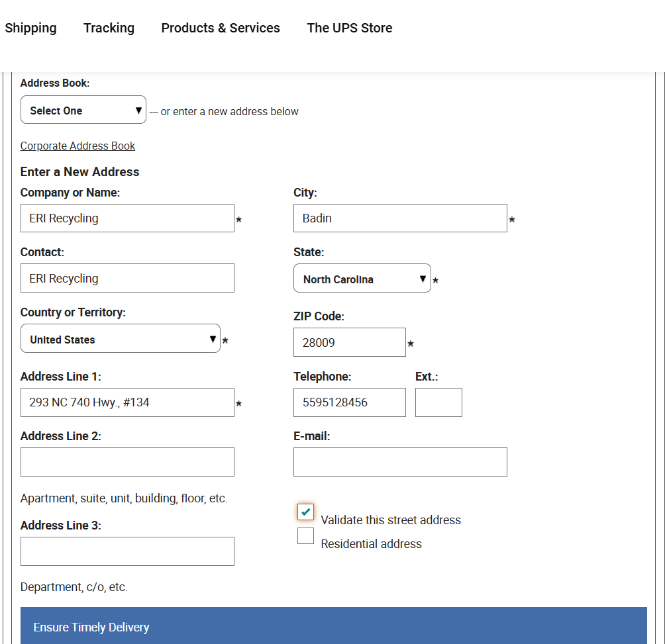The image size is (665, 644).
Task: Click the E-mail input field
Action: point(400,462)
